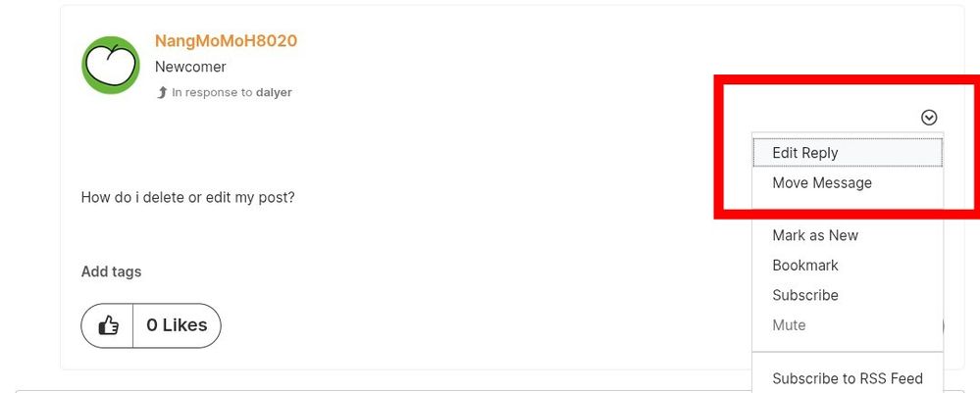
Task: Bookmark this post from the menu
Action: [x=804, y=266]
